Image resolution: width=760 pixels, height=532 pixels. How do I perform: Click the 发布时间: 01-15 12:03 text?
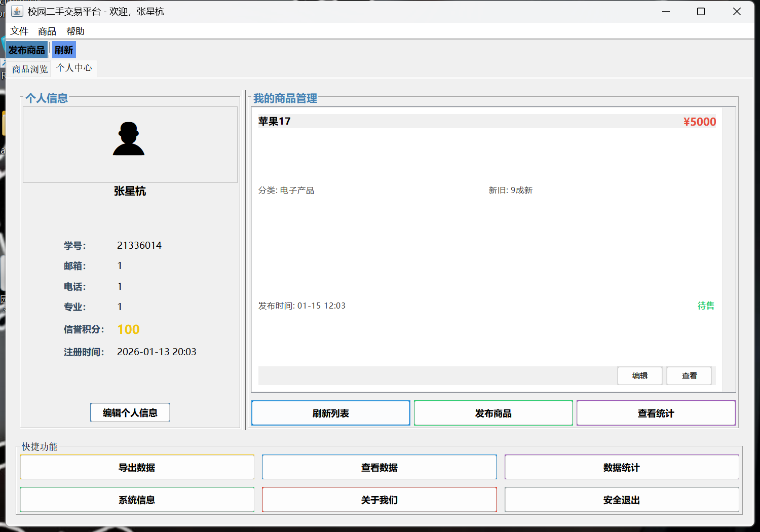click(302, 306)
